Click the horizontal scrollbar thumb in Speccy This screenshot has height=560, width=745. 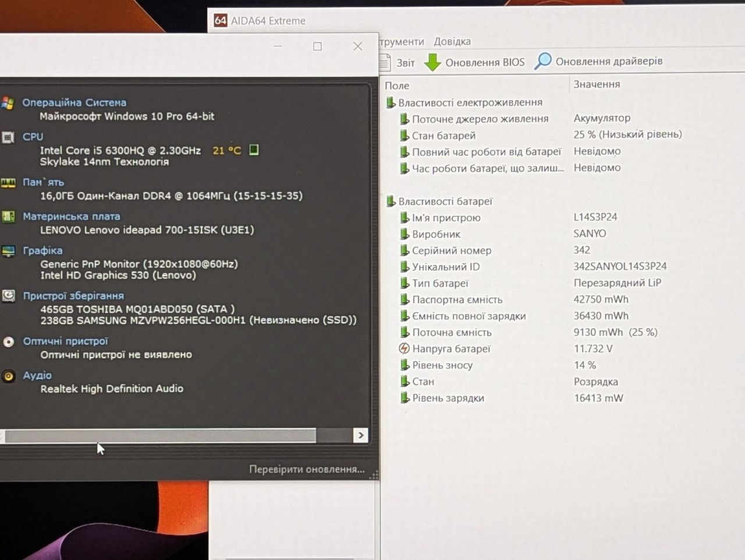pyautogui.click(x=159, y=436)
